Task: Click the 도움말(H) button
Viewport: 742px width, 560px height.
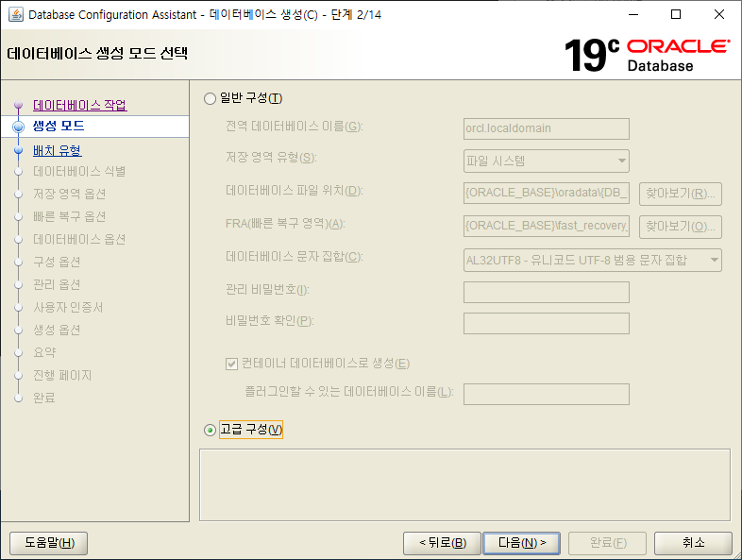Action: [x=49, y=543]
